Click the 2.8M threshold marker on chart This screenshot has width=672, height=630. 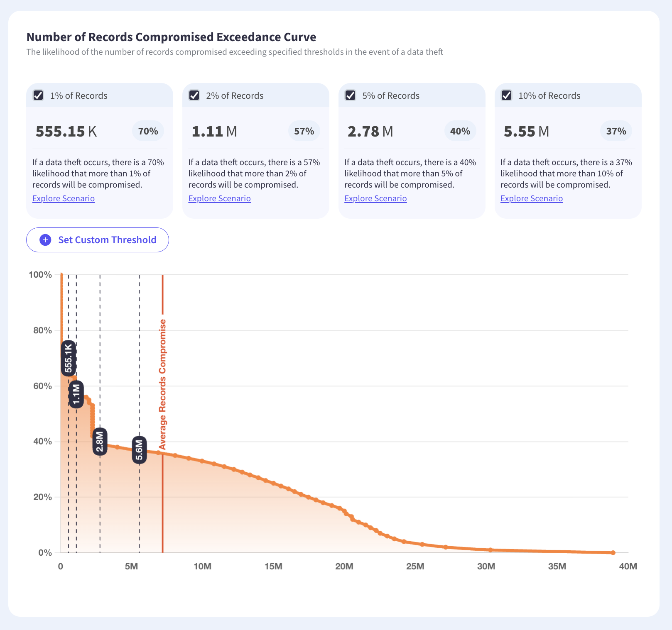coord(100,442)
